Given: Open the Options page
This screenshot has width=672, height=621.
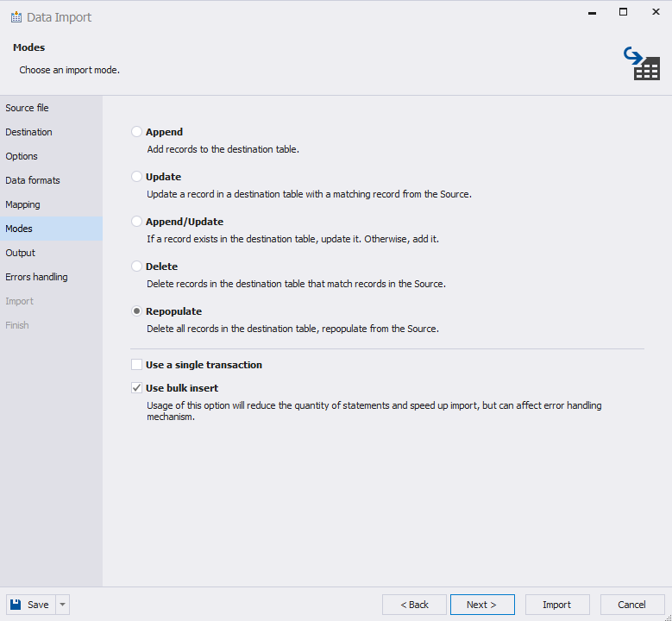Looking at the screenshot, I should tap(51, 156).
